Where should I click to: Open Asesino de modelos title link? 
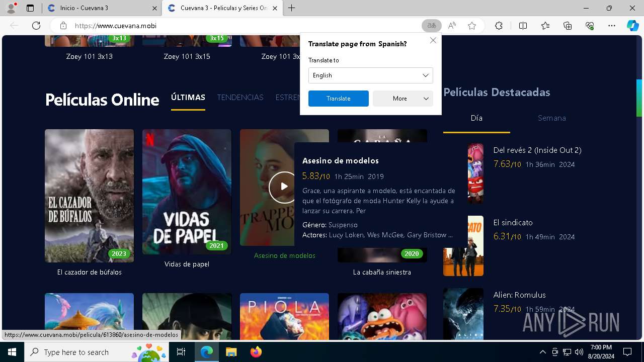(285, 255)
